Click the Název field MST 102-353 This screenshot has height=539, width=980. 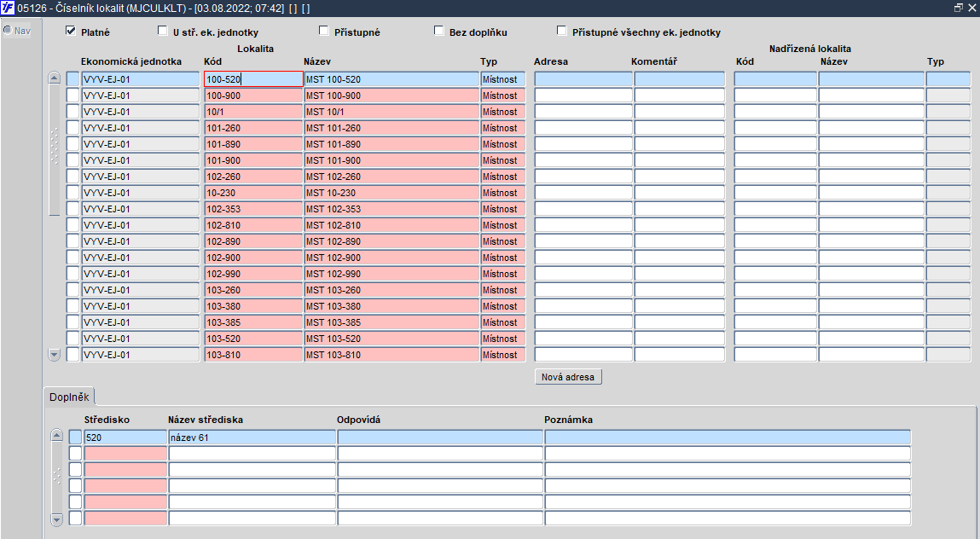pos(391,209)
